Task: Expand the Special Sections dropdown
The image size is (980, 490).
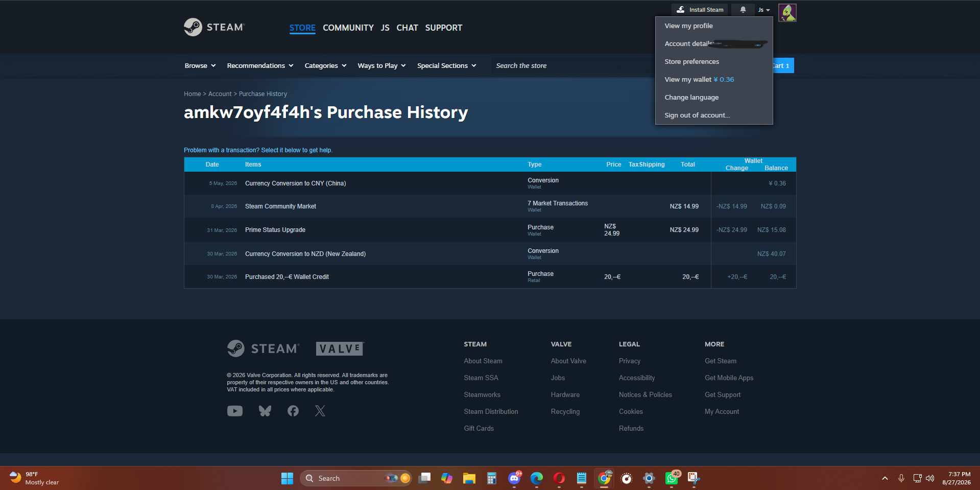Action: [446, 65]
